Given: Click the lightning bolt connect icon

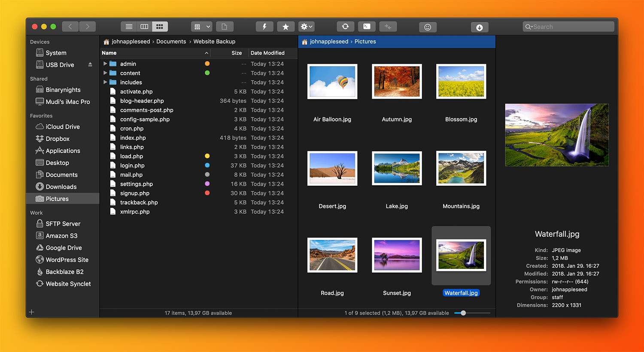Looking at the screenshot, I should coord(264,27).
